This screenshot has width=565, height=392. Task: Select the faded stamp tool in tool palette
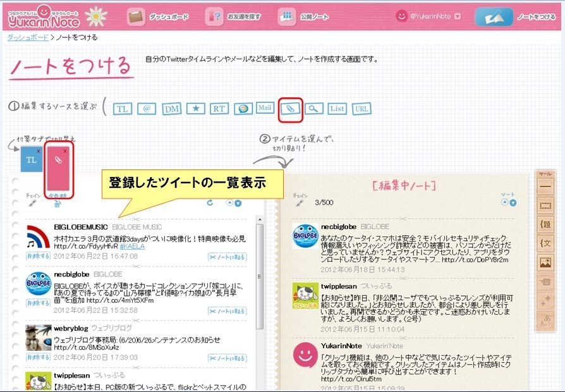click(x=545, y=281)
